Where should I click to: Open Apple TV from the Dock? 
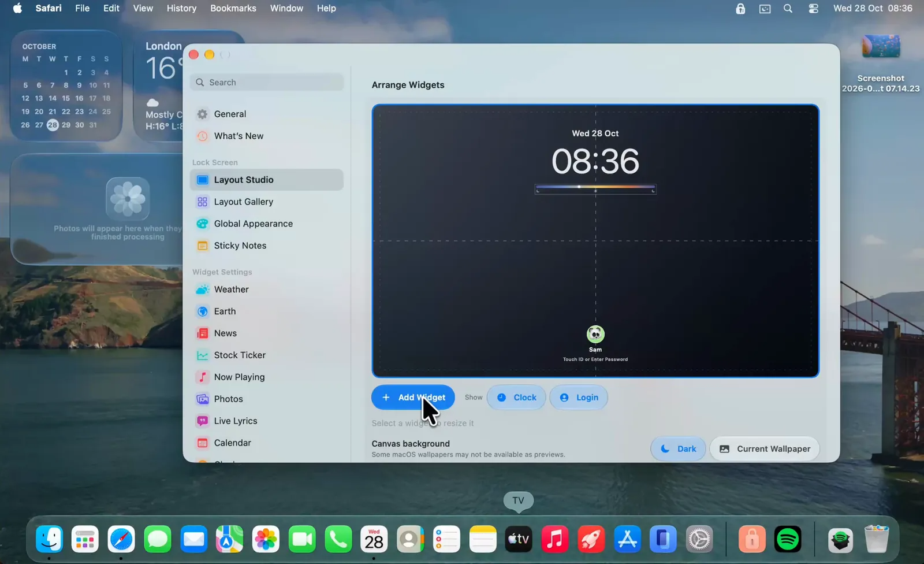point(519,540)
